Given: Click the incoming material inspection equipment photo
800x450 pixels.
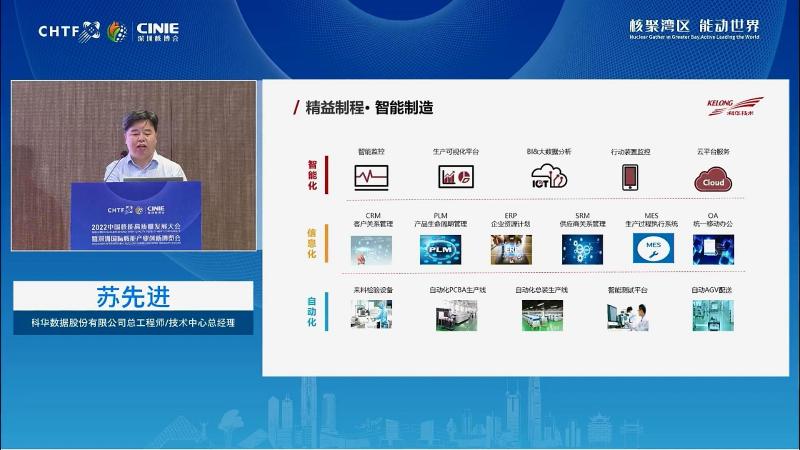Looking at the screenshot, I should pos(371,315).
